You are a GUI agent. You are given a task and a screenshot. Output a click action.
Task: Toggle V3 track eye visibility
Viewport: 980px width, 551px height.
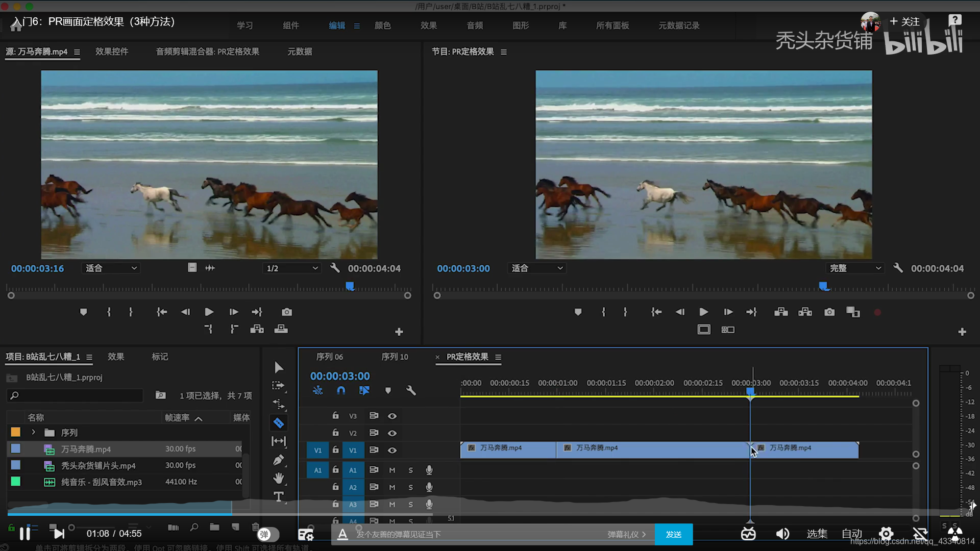(392, 416)
